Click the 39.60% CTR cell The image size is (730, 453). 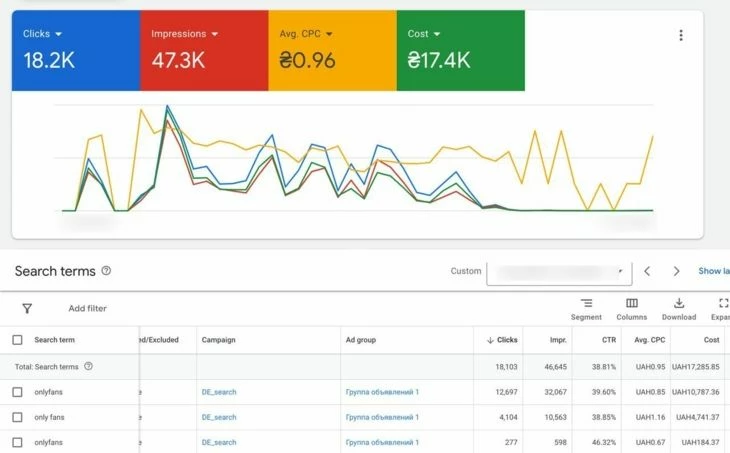pos(603,392)
